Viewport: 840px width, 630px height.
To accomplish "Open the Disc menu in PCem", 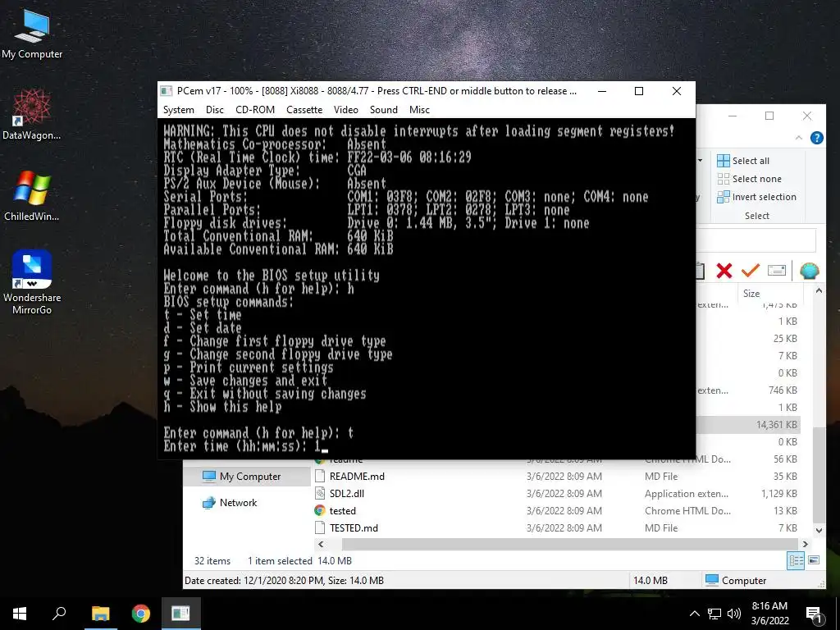I will pyautogui.click(x=214, y=110).
